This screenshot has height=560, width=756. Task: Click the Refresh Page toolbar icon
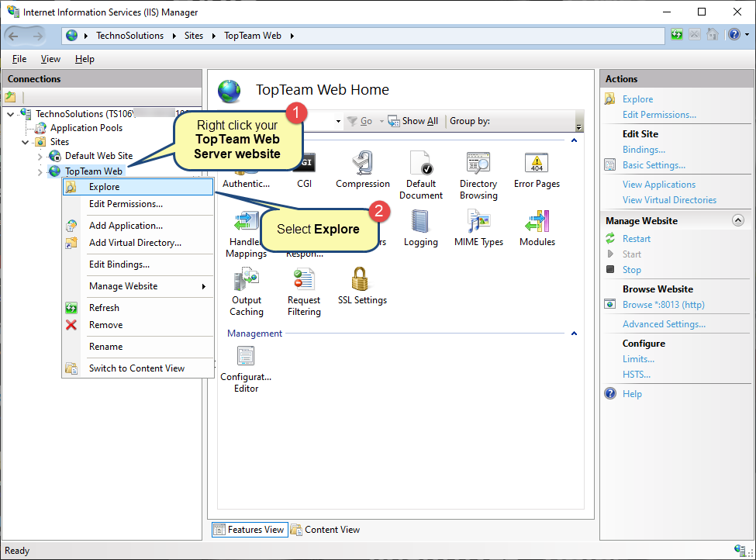[677, 35]
